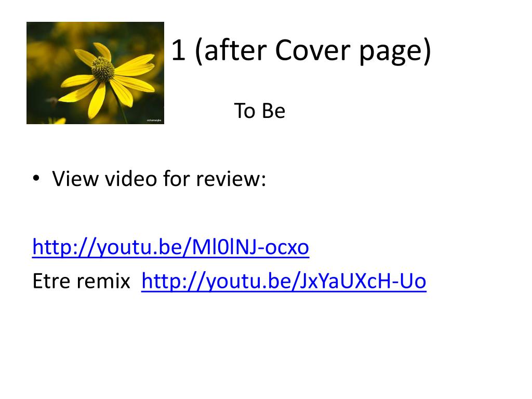Click the flower's green center disk
Viewport: 532px width, 399px height.
(x=103, y=69)
